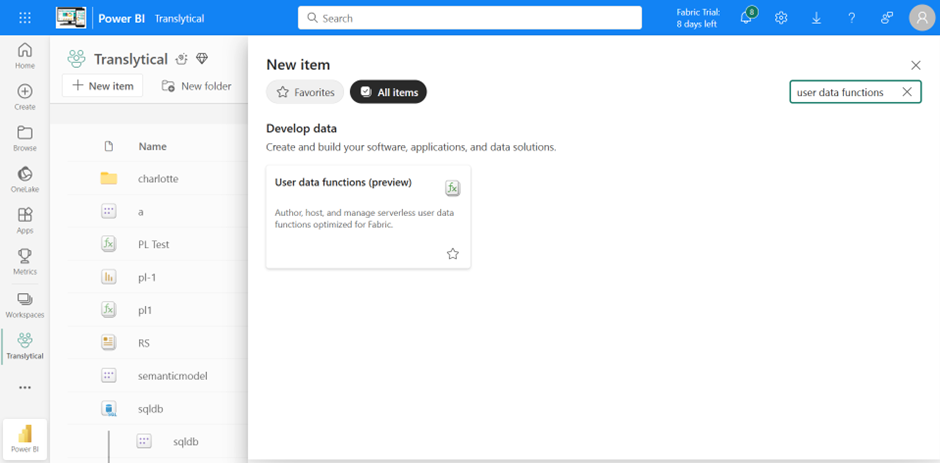The width and height of the screenshot is (940, 463).
Task: Open the Workspaces pane
Action: (25, 304)
